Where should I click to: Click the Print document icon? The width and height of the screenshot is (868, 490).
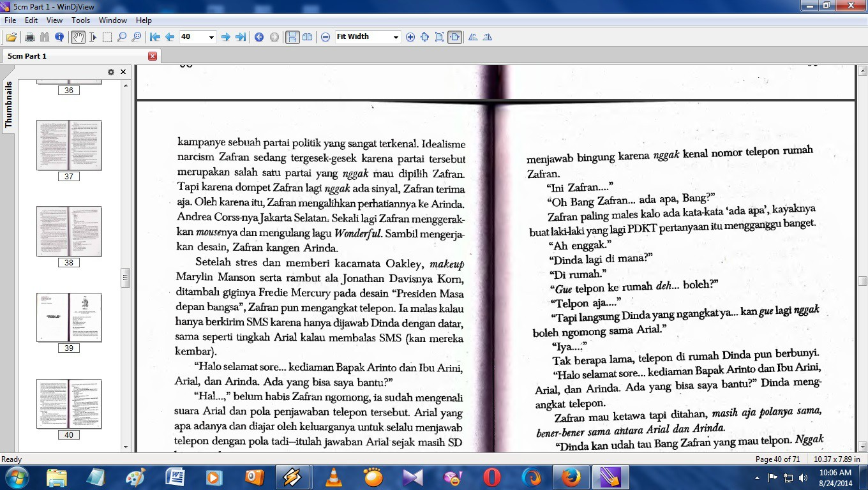coord(29,37)
